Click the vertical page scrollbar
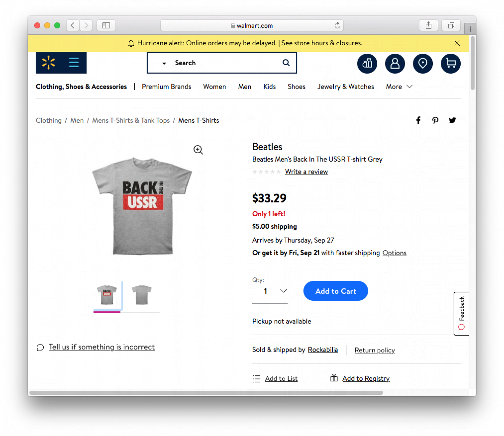 (472, 63)
